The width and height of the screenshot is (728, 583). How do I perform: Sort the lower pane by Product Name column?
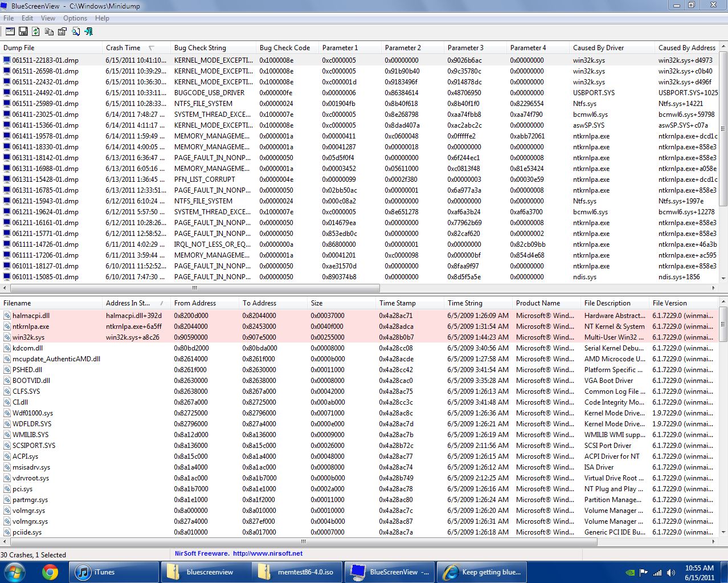point(547,303)
